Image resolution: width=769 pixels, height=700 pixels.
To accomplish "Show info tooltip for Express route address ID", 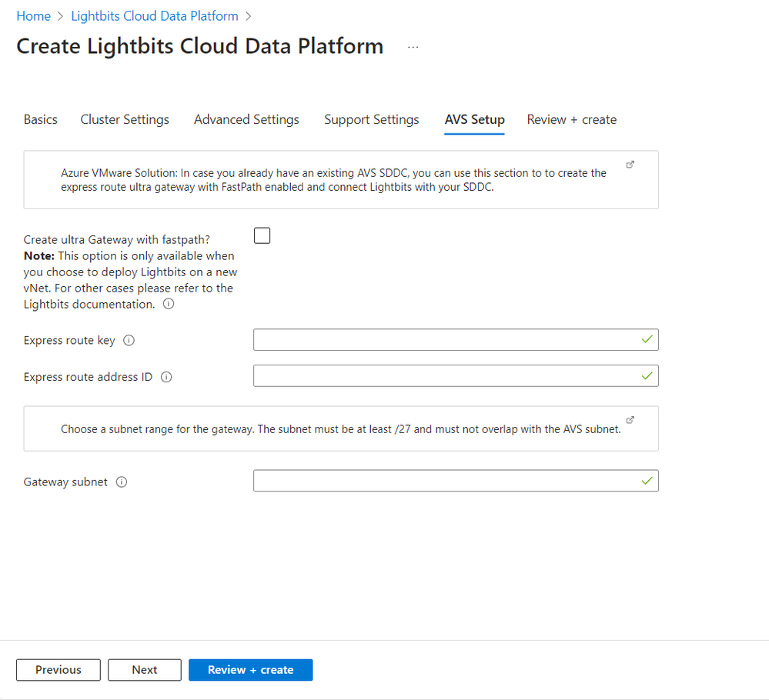I will (166, 377).
